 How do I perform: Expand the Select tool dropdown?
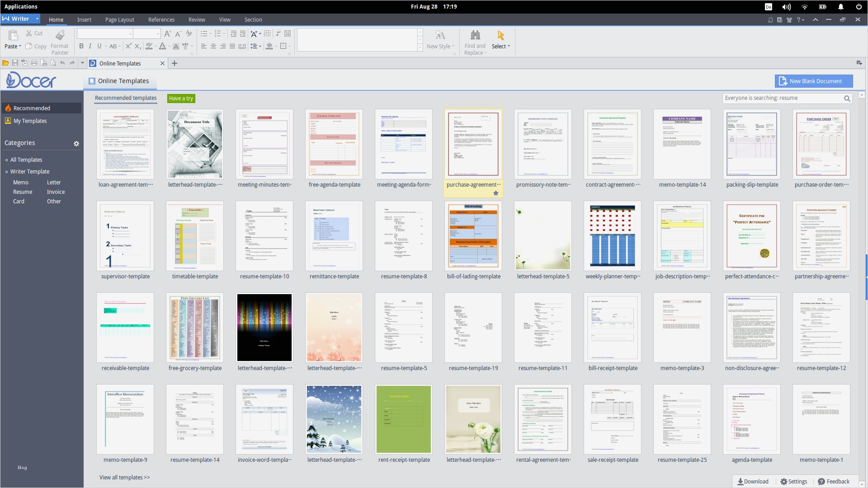tap(509, 46)
